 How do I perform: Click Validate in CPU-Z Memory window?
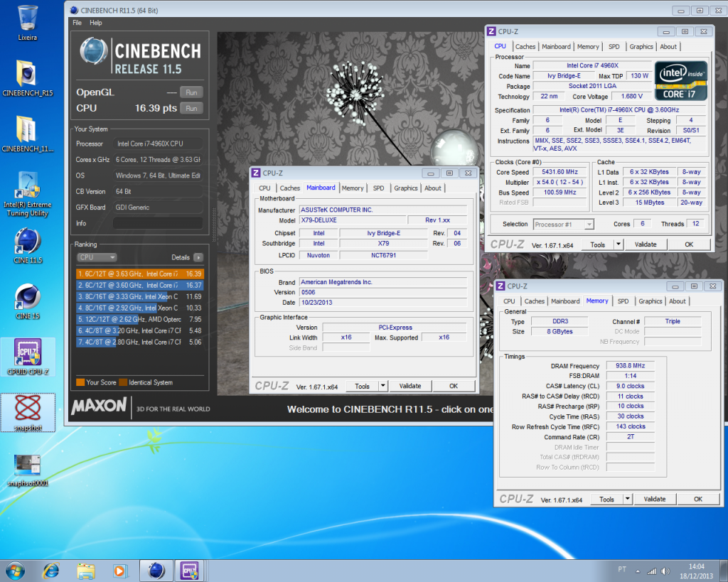(x=654, y=499)
